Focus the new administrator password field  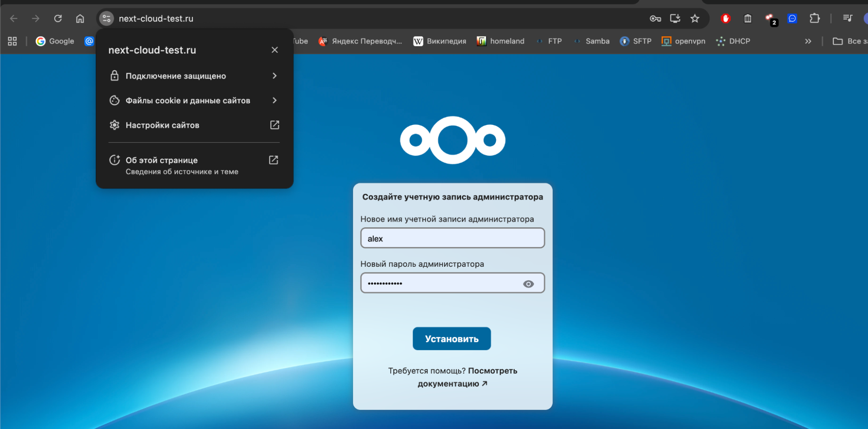452,283
